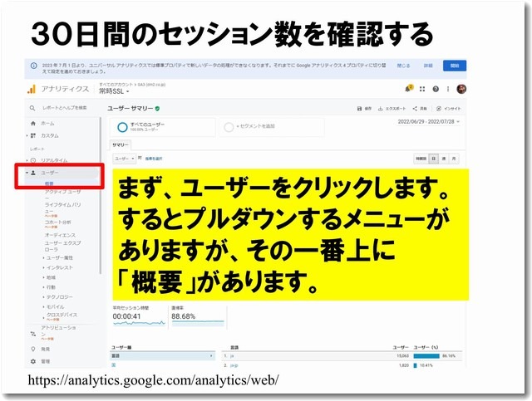Open the three-dot more options menu
The width and height of the screenshot is (532, 401).
[x=448, y=89]
